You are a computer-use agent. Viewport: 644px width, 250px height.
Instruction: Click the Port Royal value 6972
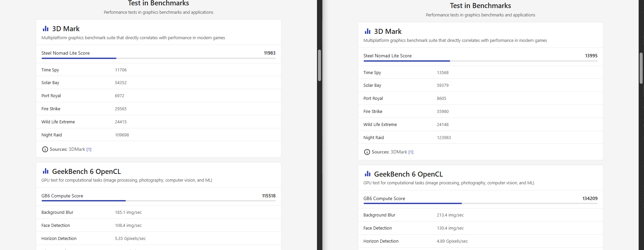pyautogui.click(x=119, y=96)
